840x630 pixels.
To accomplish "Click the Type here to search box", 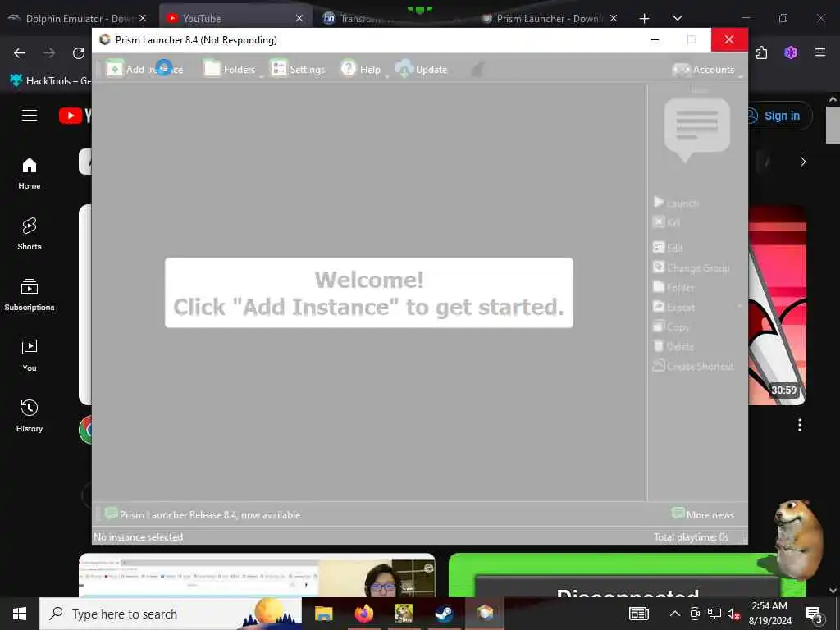I will (171, 614).
